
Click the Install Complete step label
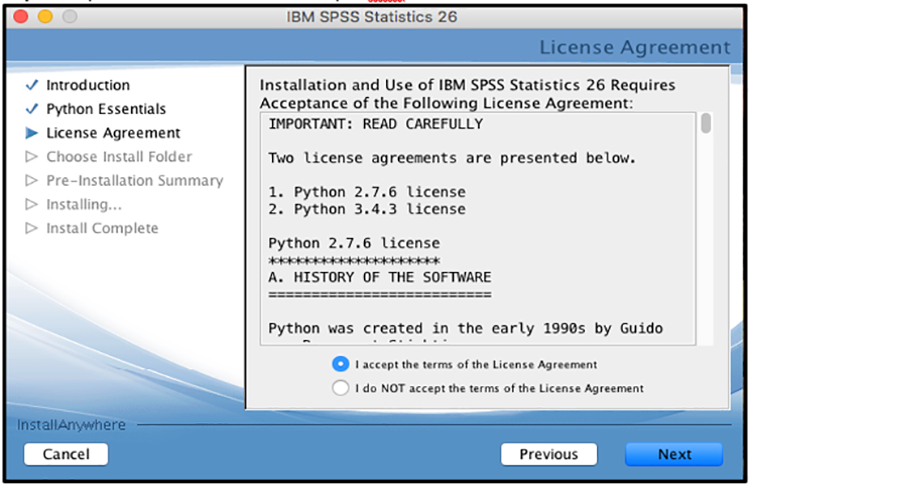(102, 228)
